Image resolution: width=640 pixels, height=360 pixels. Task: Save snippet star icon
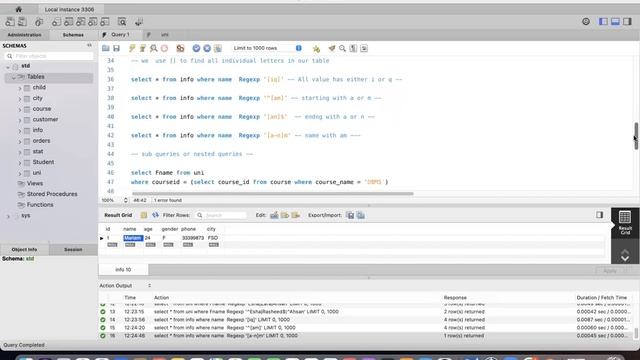coord(316,49)
